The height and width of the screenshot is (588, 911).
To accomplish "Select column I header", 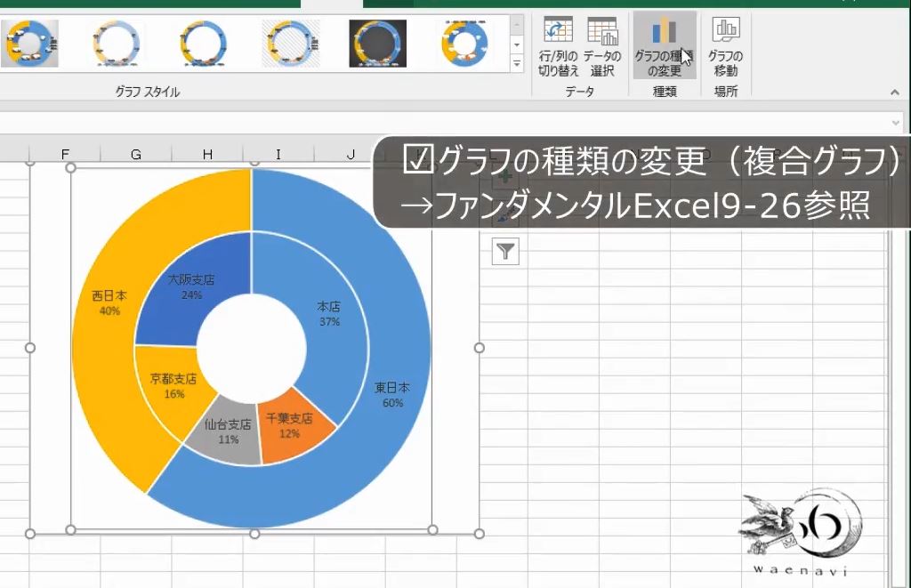I will [278, 154].
